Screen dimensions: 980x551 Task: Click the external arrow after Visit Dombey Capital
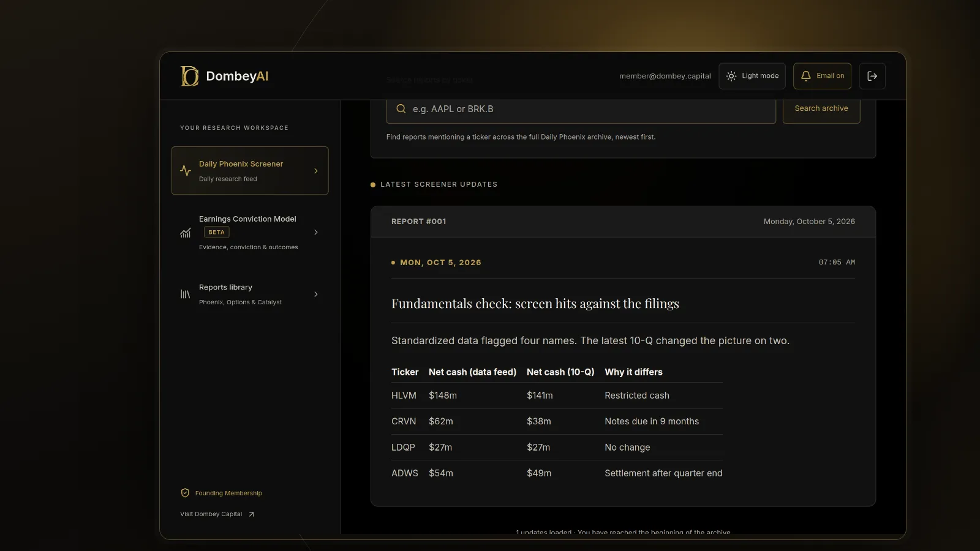pyautogui.click(x=251, y=514)
